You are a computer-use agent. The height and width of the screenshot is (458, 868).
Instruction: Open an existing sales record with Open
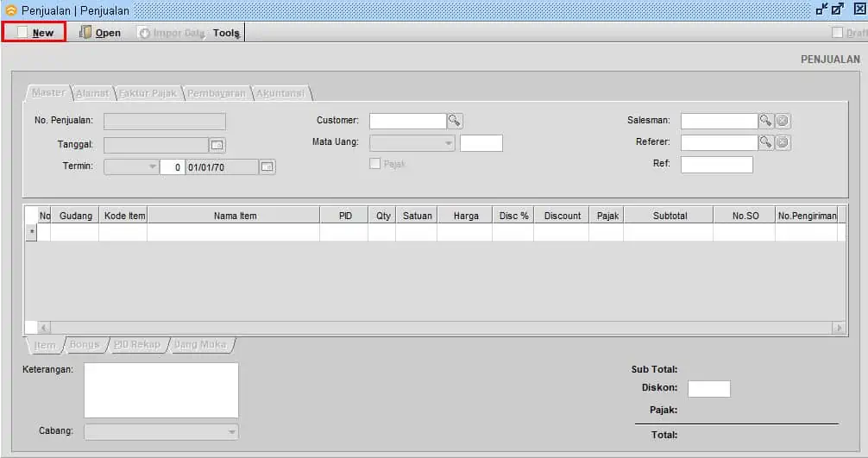100,33
